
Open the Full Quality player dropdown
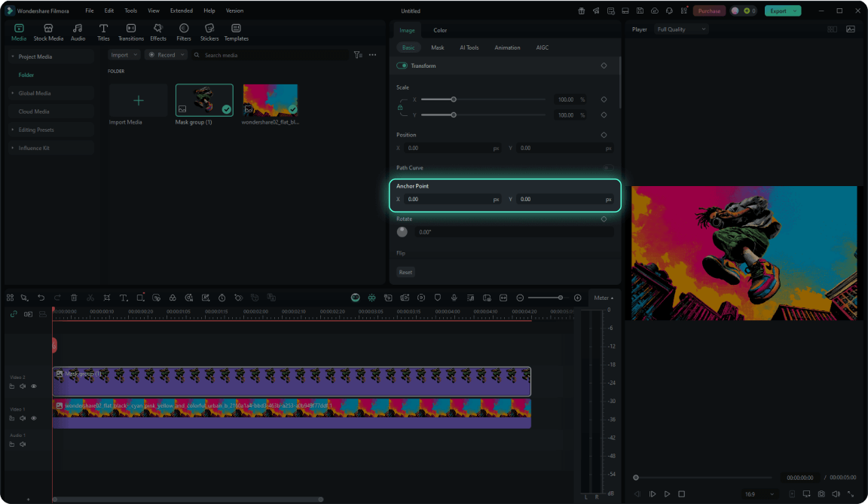click(x=681, y=29)
